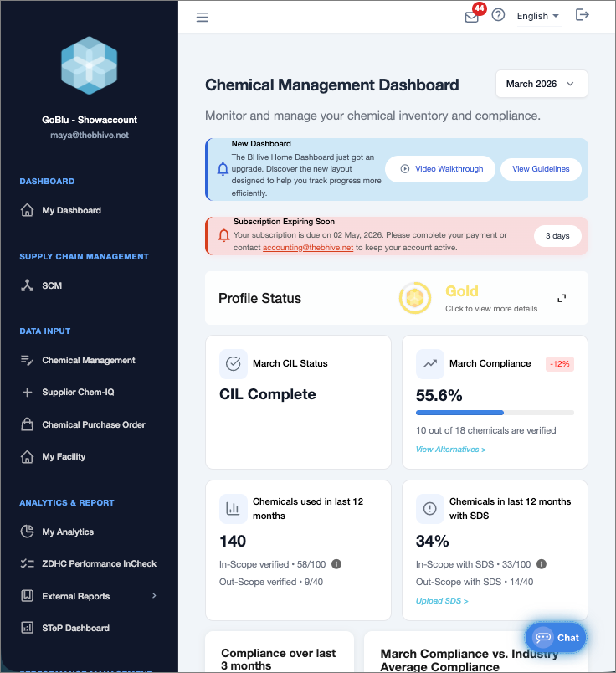
Task: Open the Upload SDS link
Action: pos(442,601)
